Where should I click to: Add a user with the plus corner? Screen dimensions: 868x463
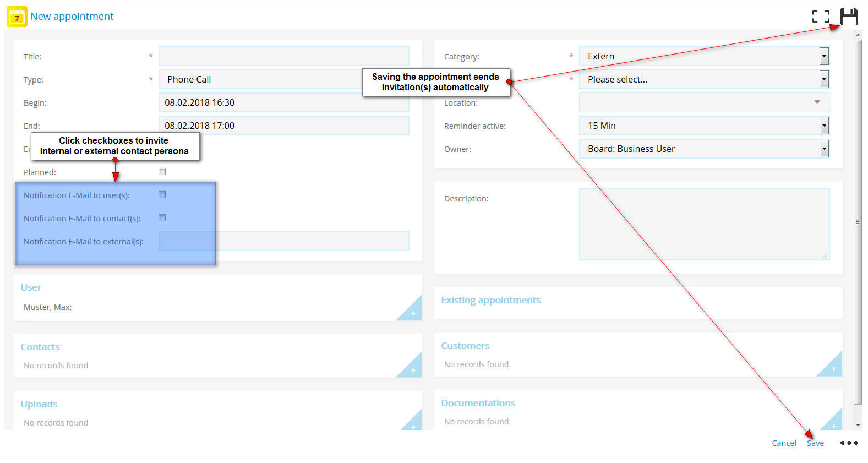413,313
